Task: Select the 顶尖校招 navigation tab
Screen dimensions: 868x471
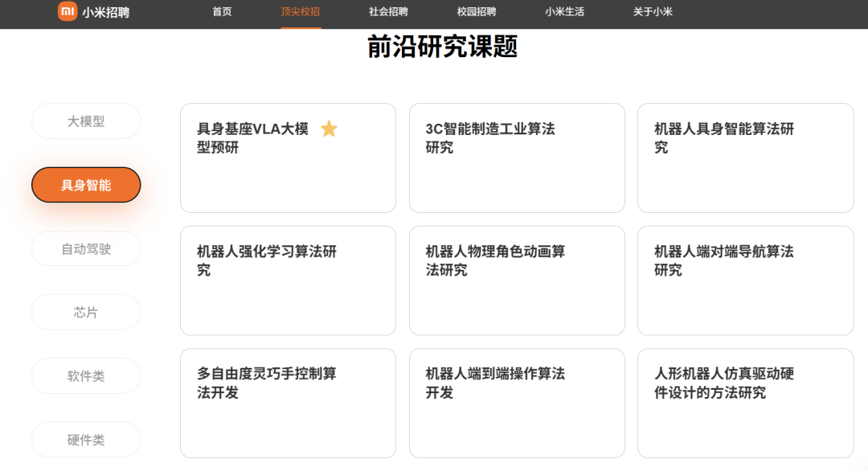Action: (301, 12)
